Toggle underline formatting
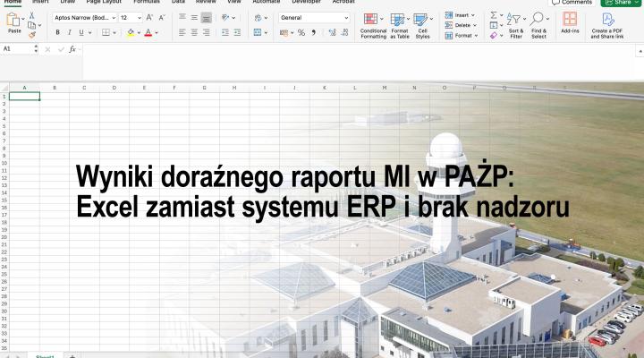Screen dimensions: 644x358 (81, 32)
